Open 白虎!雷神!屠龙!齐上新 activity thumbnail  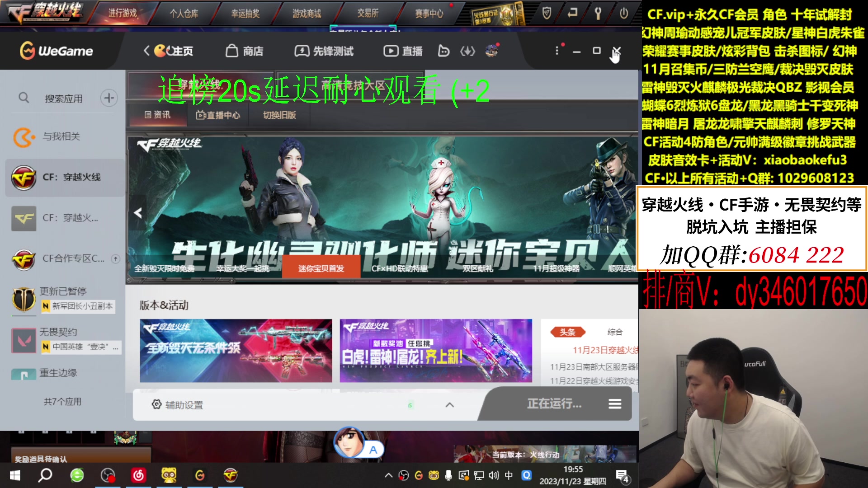point(436,351)
